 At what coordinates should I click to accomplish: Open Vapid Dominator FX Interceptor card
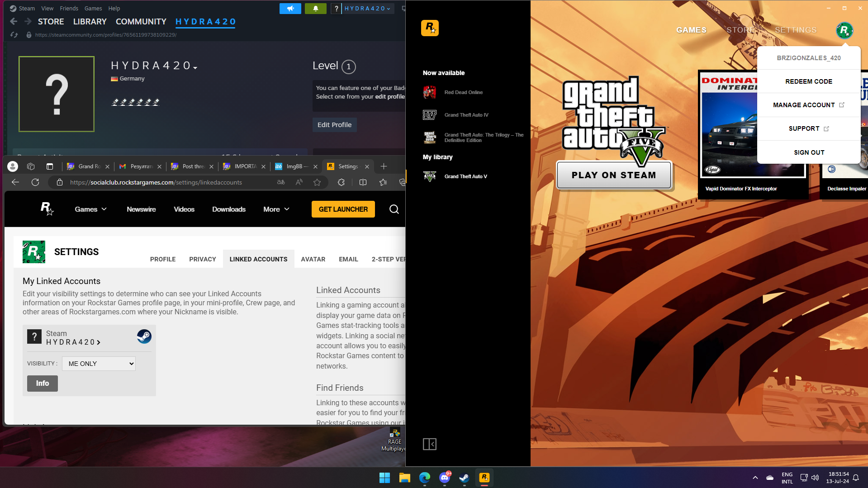(x=754, y=134)
